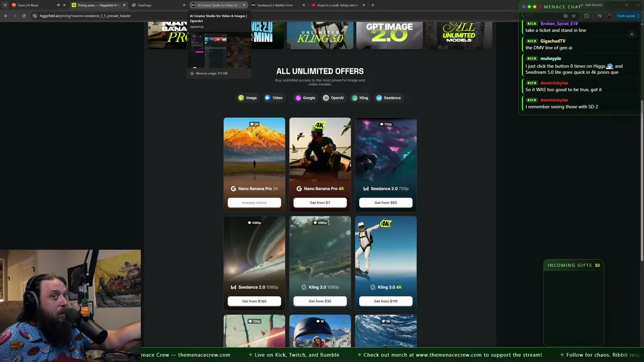Click Get from $7 for Nano Banana Pro 4K
The height and width of the screenshot is (362, 644).
click(320, 203)
